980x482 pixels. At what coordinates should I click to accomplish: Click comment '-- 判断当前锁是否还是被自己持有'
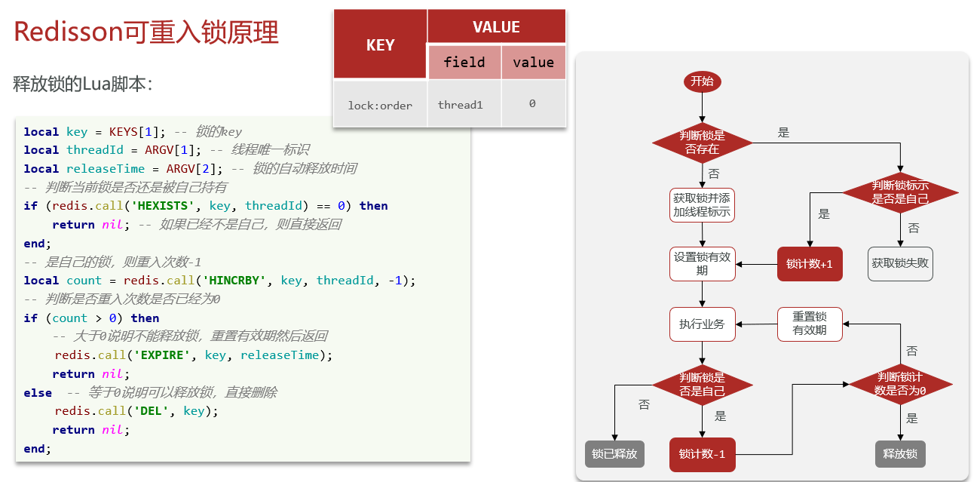click(125, 187)
